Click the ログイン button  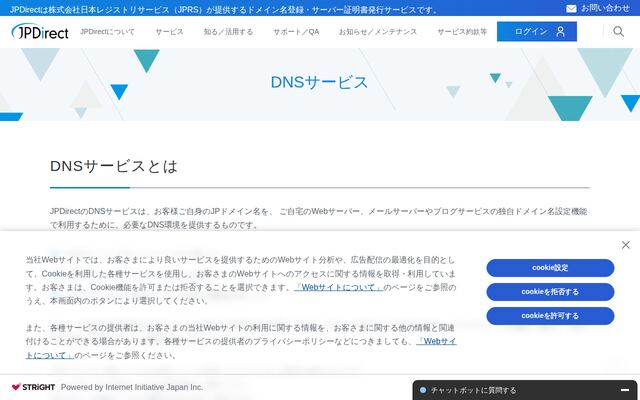point(537,31)
